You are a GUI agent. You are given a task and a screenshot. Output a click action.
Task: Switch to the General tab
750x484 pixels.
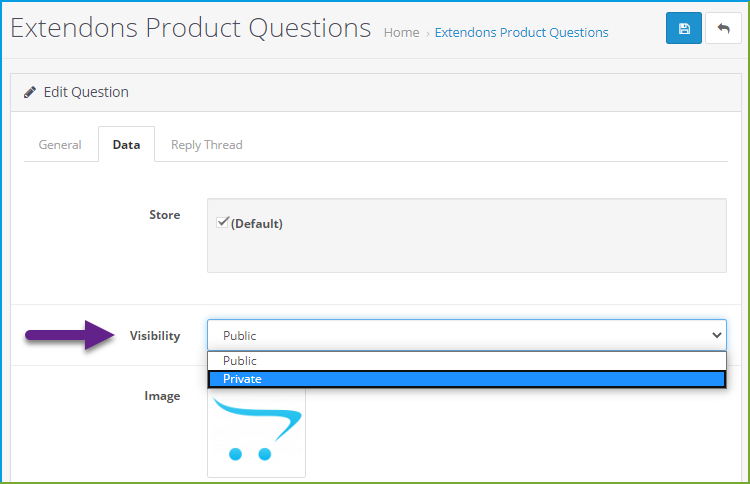[x=60, y=144]
